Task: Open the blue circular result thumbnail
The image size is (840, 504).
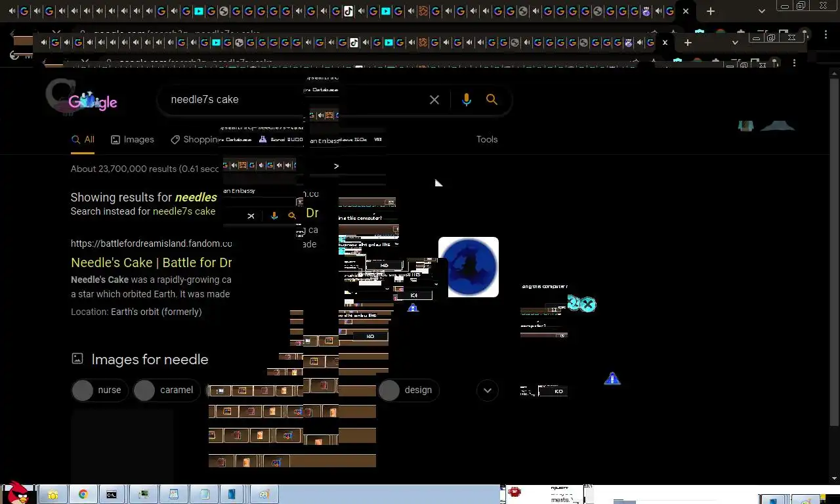Action: 469,267
